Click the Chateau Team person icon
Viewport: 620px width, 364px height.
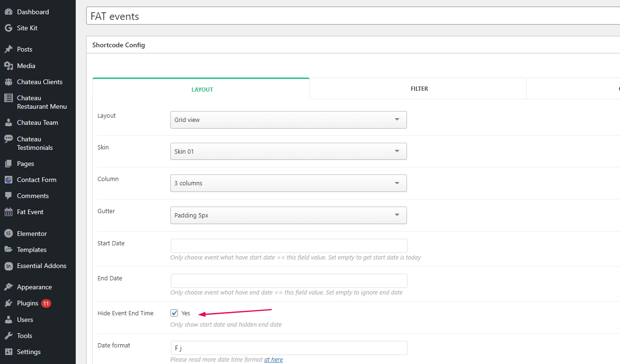click(x=9, y=122)
